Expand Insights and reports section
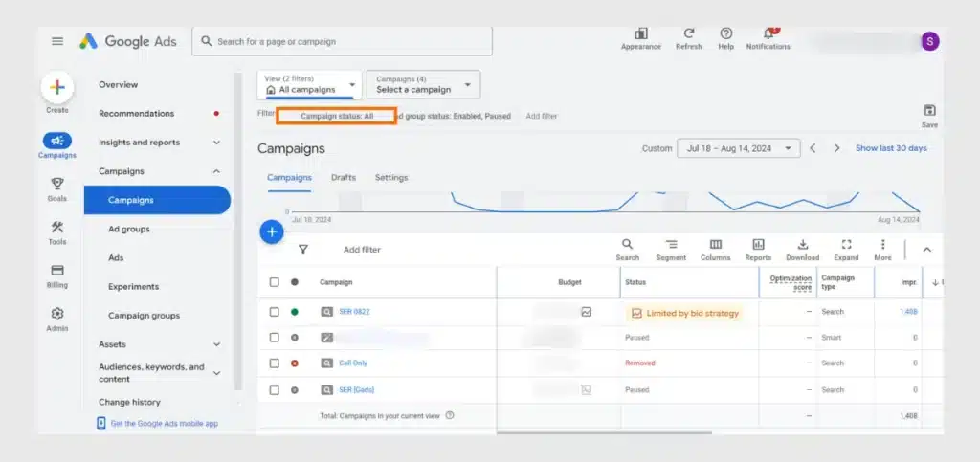980x462 pixels. (x=216, y=143)
